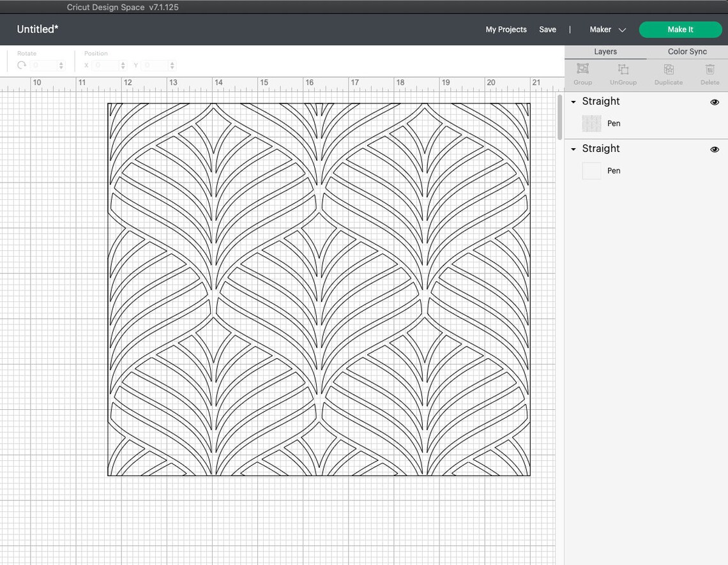Click the Rotate value input field
The width and height of the screenshot is (728, 565).
point(43,64)
